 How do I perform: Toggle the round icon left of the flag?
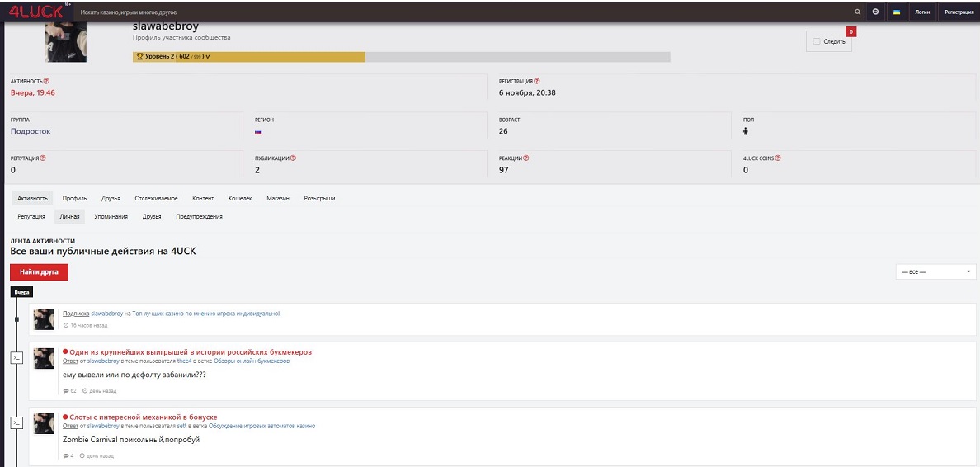[875, 12]
